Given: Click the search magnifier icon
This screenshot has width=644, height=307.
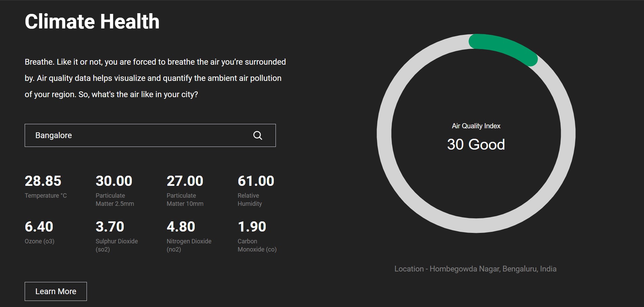Looking at the screenshot, I should (258, 135).
